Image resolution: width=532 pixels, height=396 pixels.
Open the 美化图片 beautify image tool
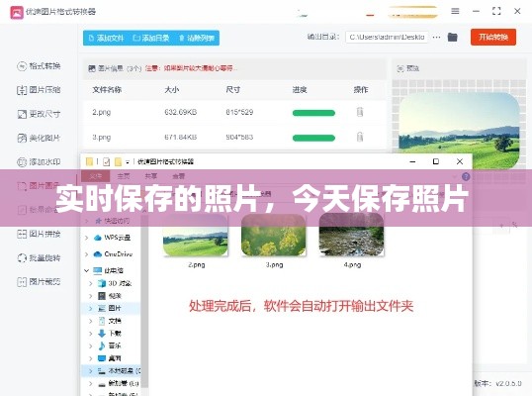point(39,138)
